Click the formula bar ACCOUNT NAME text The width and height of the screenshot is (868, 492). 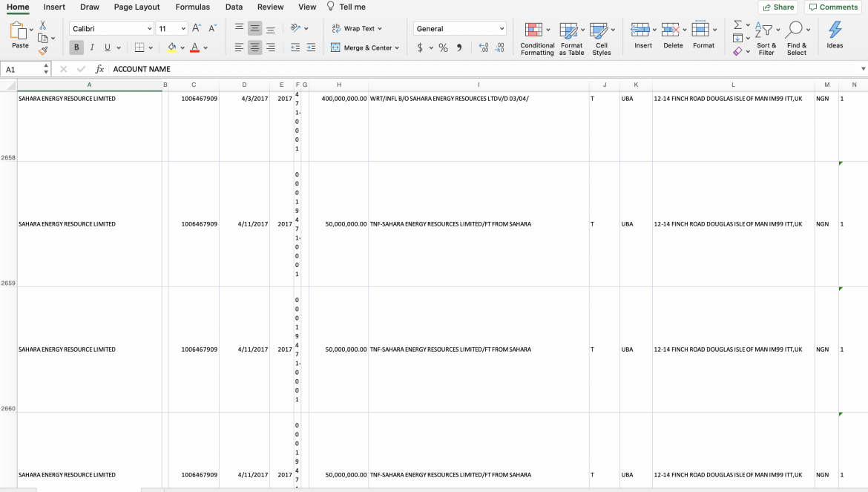pyautogui.click(x=142, y=69)
